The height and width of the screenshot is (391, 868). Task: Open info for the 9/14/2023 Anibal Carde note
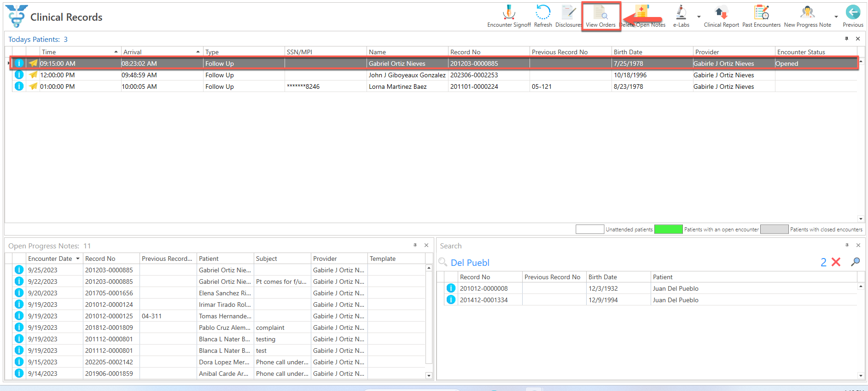tap(19, 374)
